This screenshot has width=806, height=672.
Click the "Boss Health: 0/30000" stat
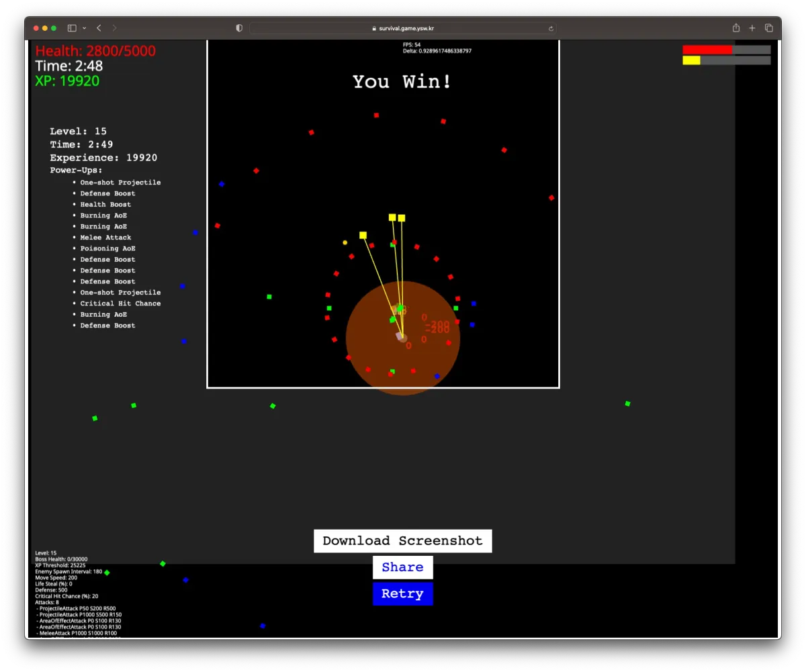coord(61,559)
